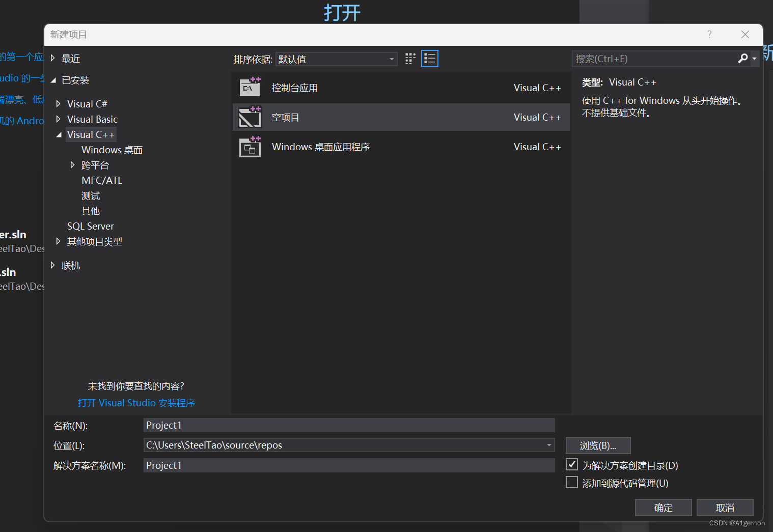Expand the 跨平台 node
773x532 pixels.
(72, 164)
